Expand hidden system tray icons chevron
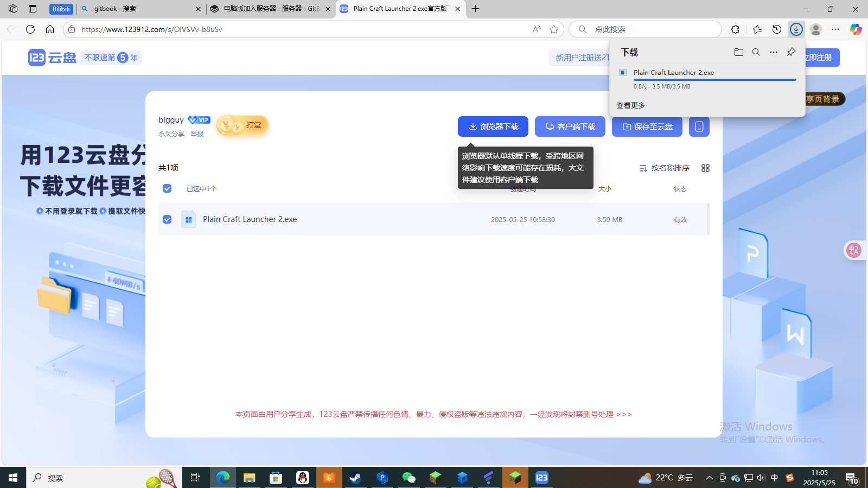The width and height of the screenshot is (868, 488). click(x=710, y=478)
